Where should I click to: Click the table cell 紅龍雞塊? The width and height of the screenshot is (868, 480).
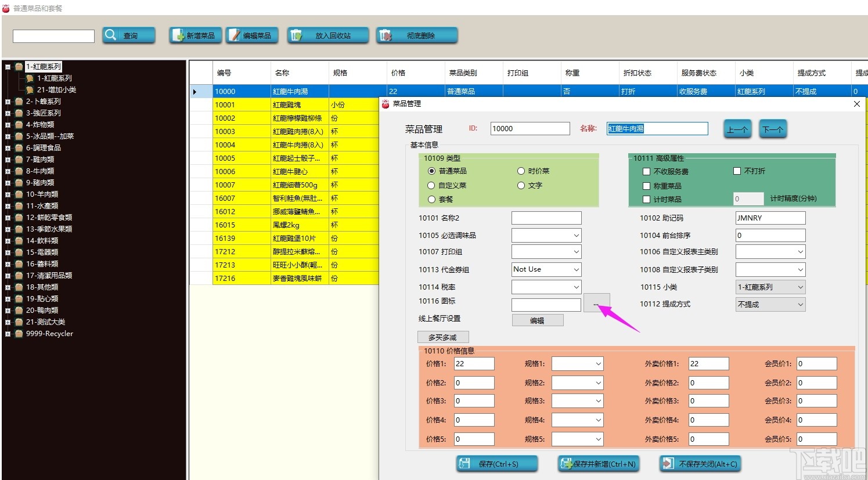[x=300, y=105]
